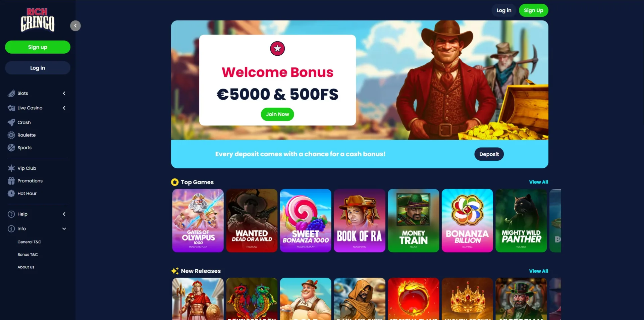Expand the Live Casino submenu chevron
The height and width of the screenshot is (320, 644).
[64, 108]
